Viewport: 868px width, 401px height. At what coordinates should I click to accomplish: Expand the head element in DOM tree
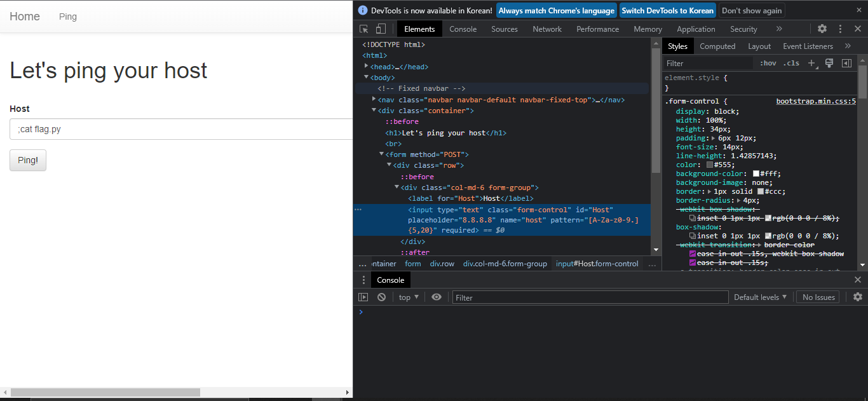pyautogui.click(x=367, y=66)
